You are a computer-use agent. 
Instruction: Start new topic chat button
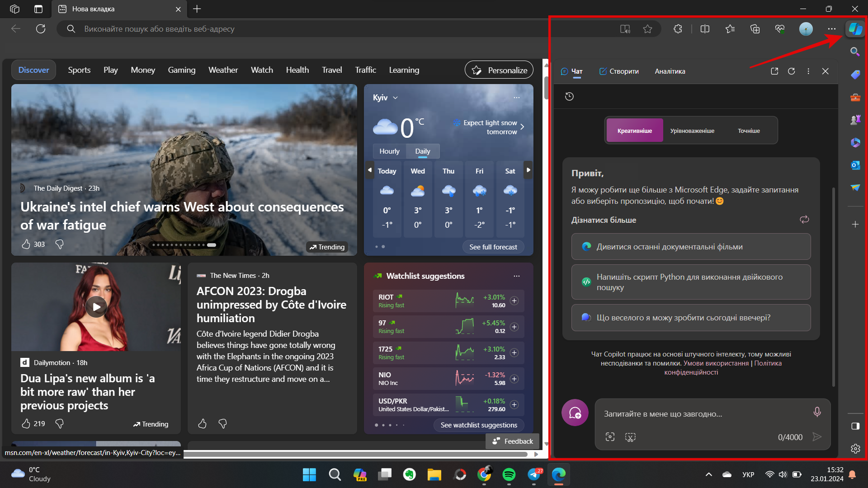(x=575, y=413)
